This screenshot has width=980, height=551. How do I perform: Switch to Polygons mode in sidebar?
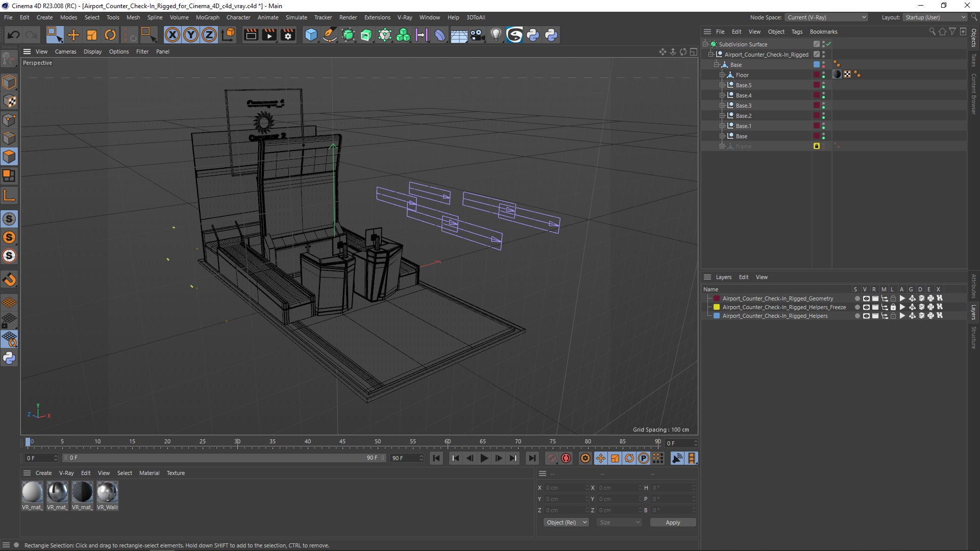(9, 157)
